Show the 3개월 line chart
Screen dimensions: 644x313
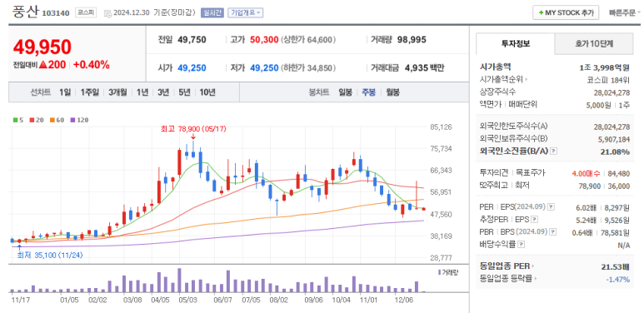pyautogui.click(x=117, y=92)
